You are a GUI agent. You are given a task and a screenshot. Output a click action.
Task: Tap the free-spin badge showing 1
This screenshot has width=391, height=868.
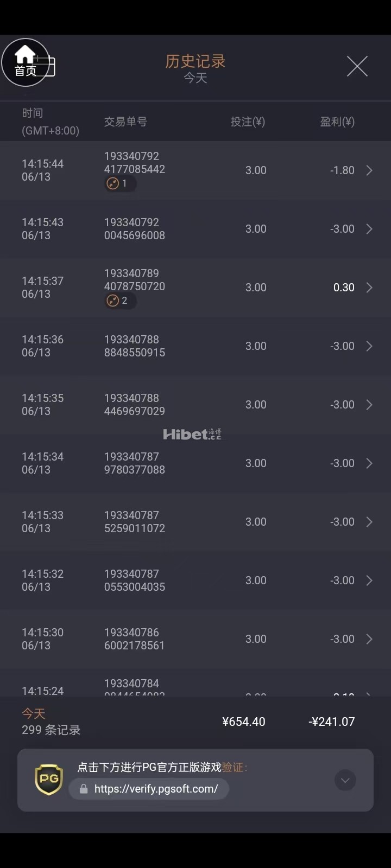click(x=119, y=183)
